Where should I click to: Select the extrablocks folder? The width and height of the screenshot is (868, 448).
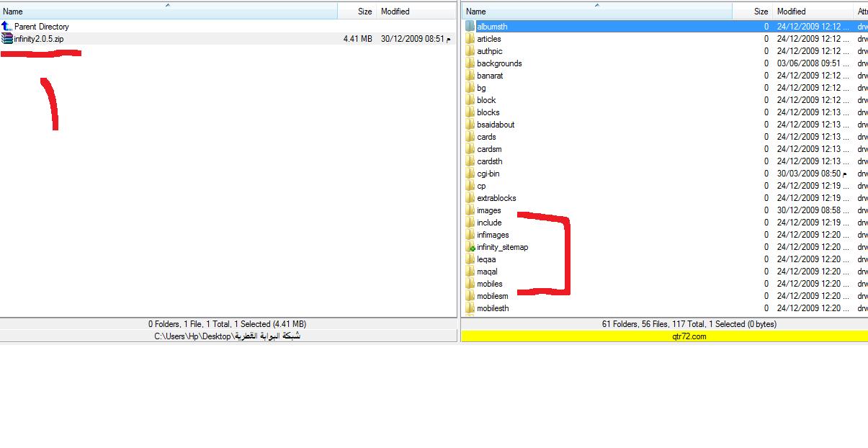tap(496, 198)
